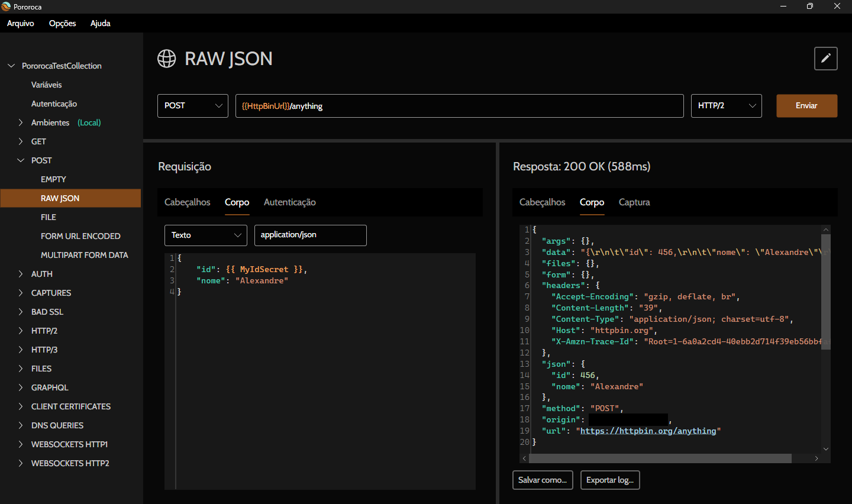Click the response scroll down arrow
852x504 pixels.
826,449
